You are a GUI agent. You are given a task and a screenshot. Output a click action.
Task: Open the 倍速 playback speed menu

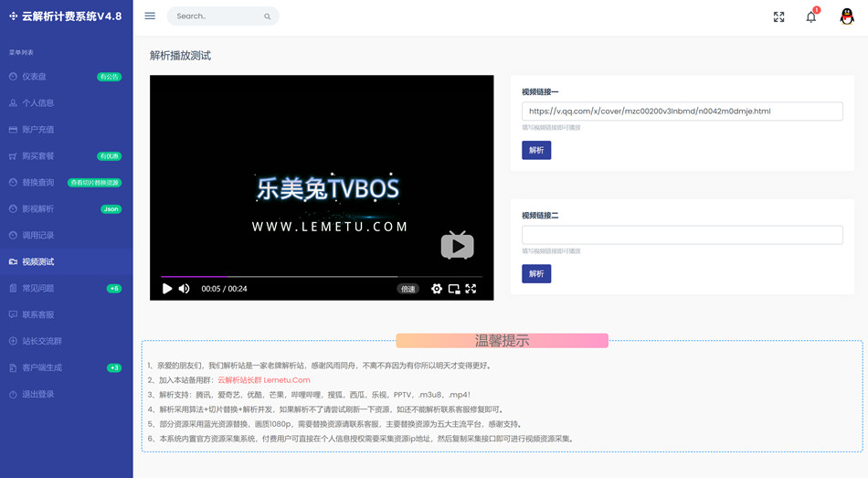tap(408, 289)
